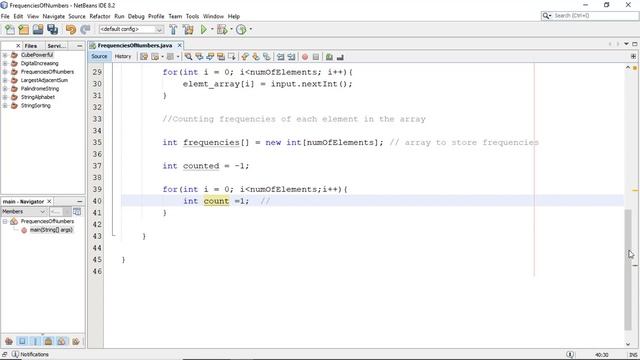Image resolution: width=640 pixels, height=360 pixels.
Task: Run the project with green play icon
Action: 204,29
